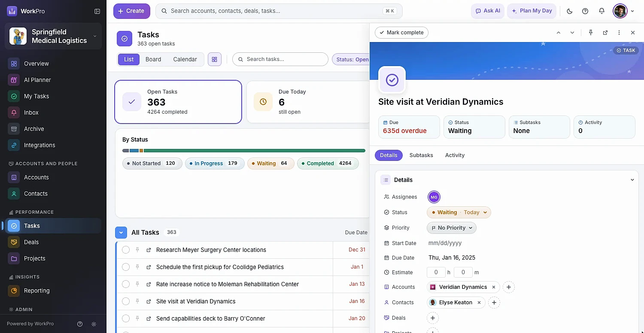Screen dimensions: 644x333
Task: Open Ask AI assistant
Action: click(x=488, y=11)
